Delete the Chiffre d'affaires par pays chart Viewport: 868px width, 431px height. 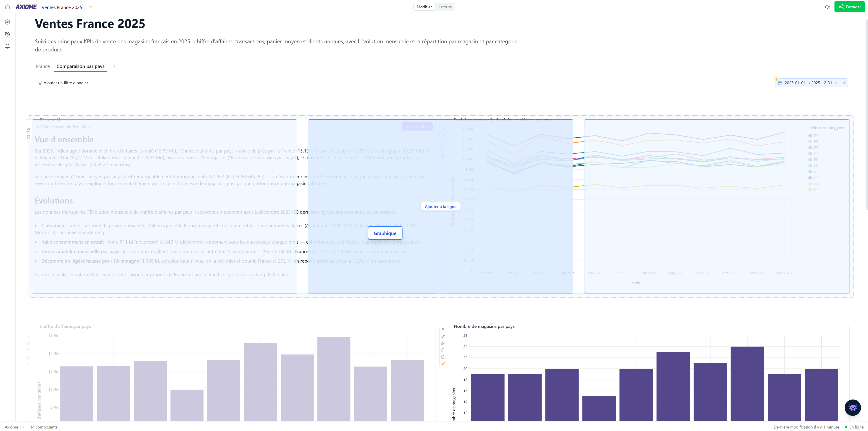29,357
